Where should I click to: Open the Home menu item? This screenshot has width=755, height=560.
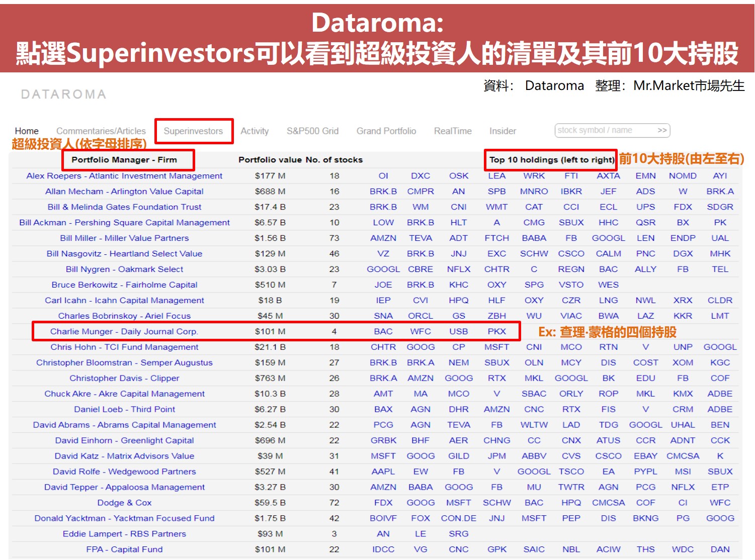coord(27,131)
